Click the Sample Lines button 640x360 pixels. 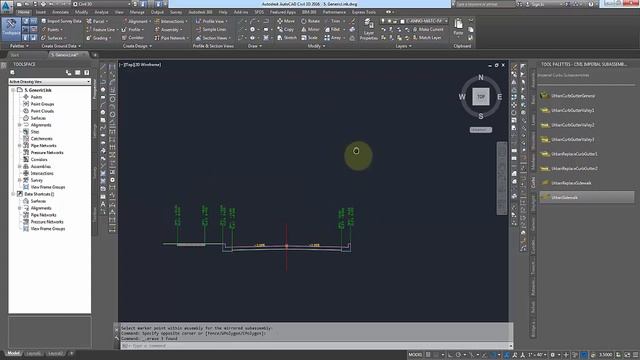click(211, 29)
